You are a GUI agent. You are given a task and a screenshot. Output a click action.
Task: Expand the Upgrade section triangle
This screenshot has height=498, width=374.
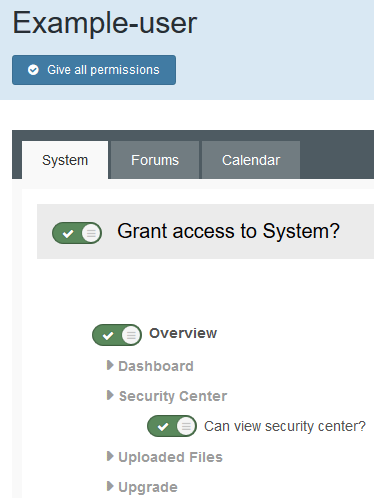click(110, 486)
